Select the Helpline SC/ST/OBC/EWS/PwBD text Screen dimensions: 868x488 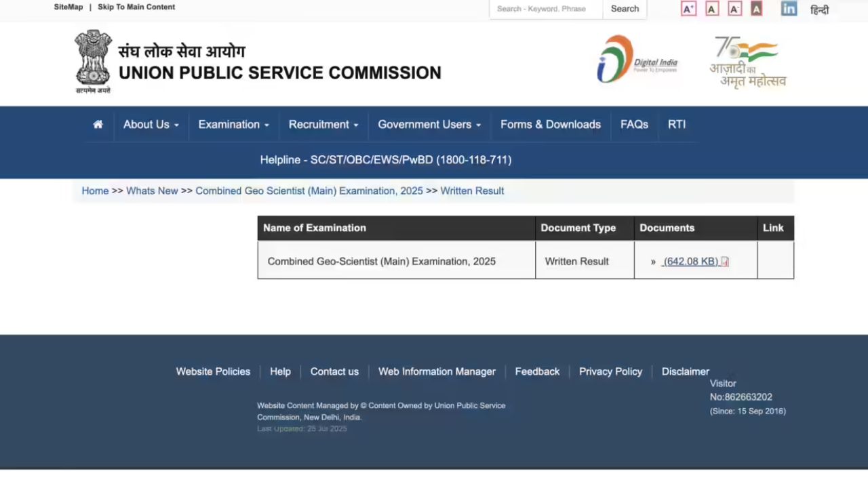pos(386,160)
